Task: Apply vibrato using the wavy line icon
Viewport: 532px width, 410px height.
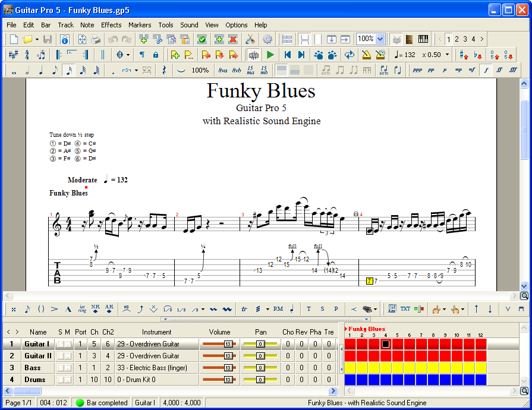Action: 213,307
